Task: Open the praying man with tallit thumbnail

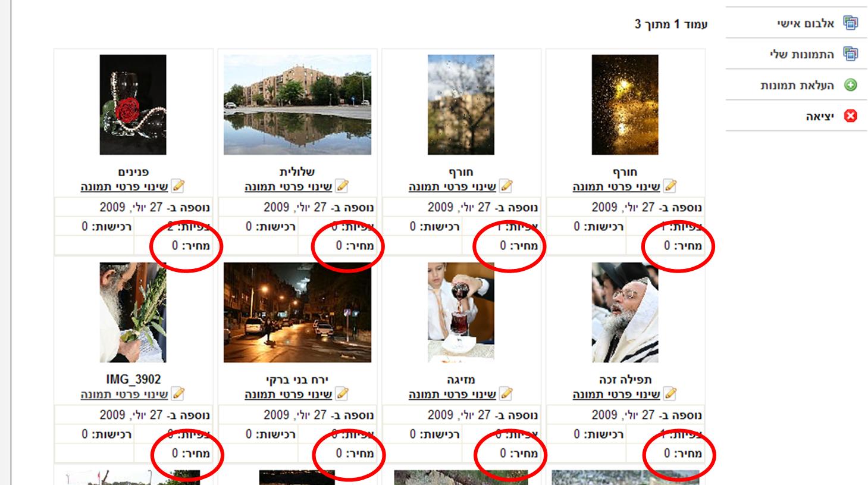Action: click(x=625, y=312)
